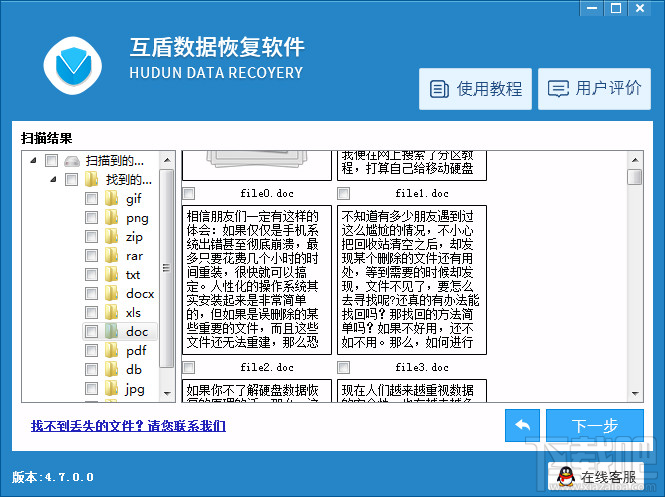The image size is (665, 497).
Task: Click the file3.doc file name
Action: click(x=422, y=367)
